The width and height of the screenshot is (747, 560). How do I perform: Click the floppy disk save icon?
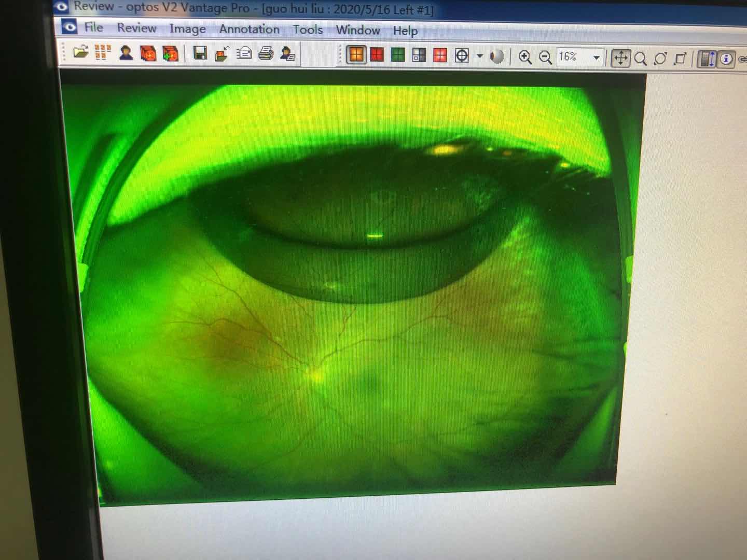pos(200,53)
